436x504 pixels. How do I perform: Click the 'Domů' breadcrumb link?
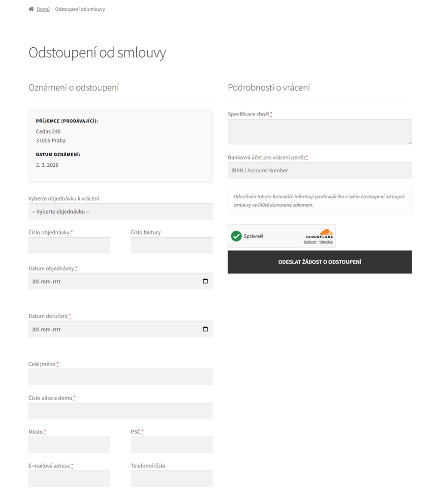(x=43, y=8)
